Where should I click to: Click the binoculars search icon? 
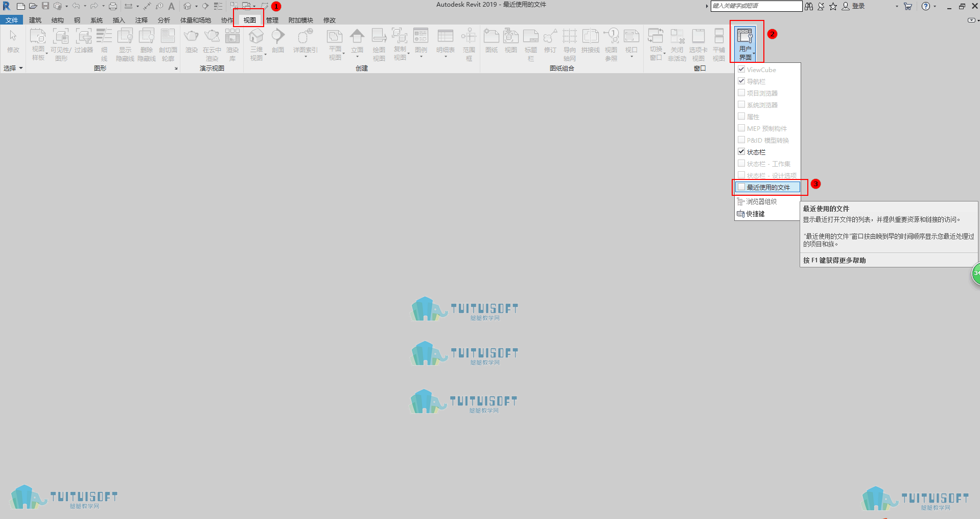(x=809, y=6)
